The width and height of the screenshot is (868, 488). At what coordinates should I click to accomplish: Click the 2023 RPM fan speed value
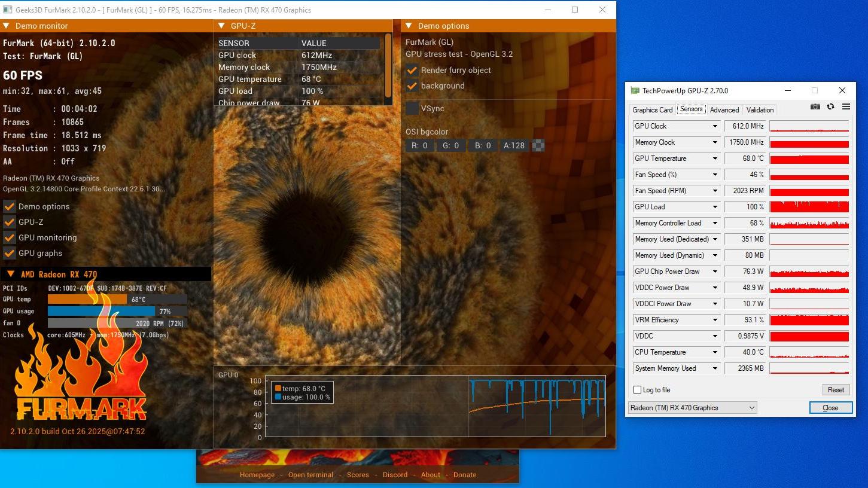(746, 191)
